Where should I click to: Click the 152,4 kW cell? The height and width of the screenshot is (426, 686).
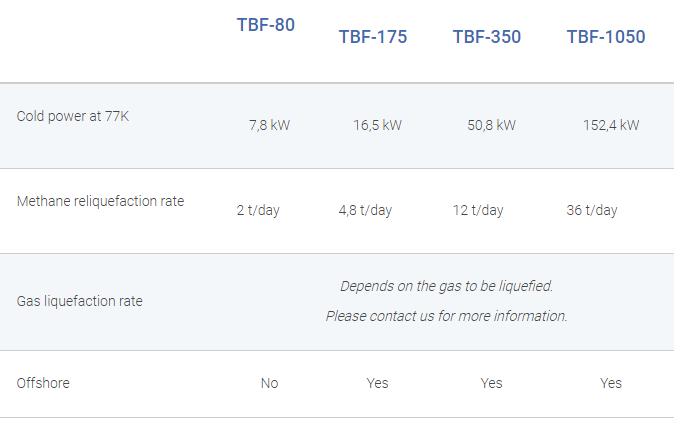(x=611, y=125)
